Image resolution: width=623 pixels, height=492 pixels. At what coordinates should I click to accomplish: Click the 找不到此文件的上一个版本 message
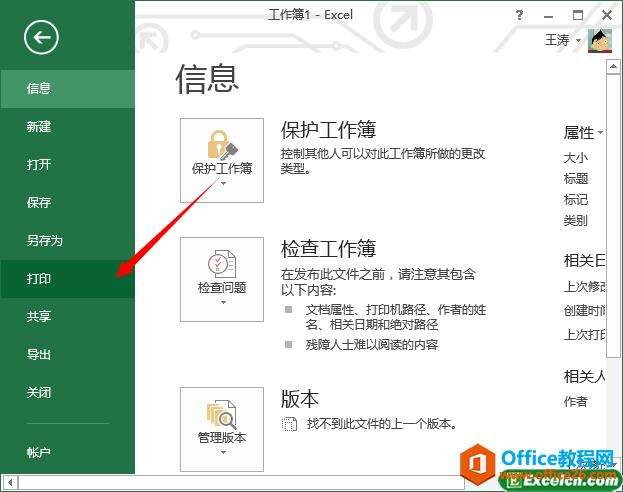(x=381, y=424)
